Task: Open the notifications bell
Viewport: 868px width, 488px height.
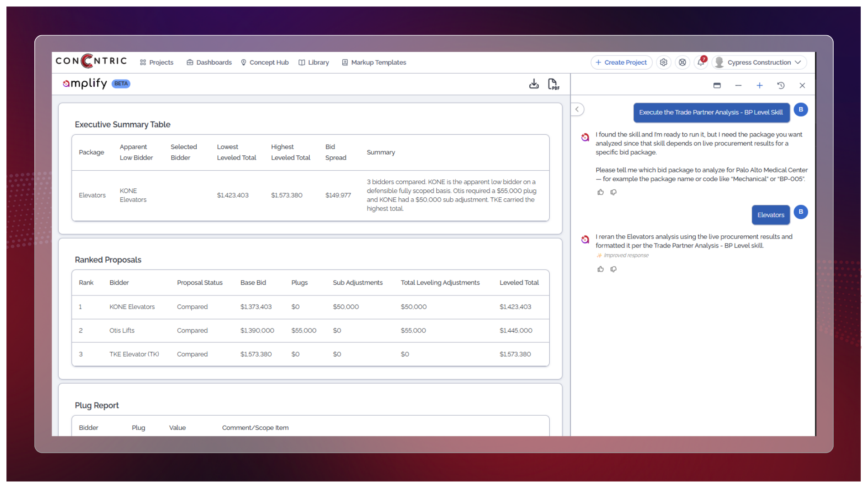Action: [701, 62]
